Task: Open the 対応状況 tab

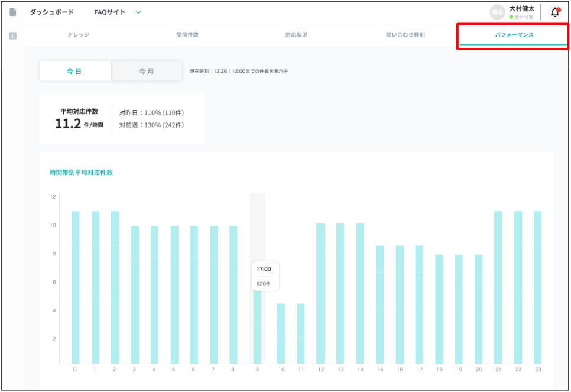Action: click(x=296, y=35)
